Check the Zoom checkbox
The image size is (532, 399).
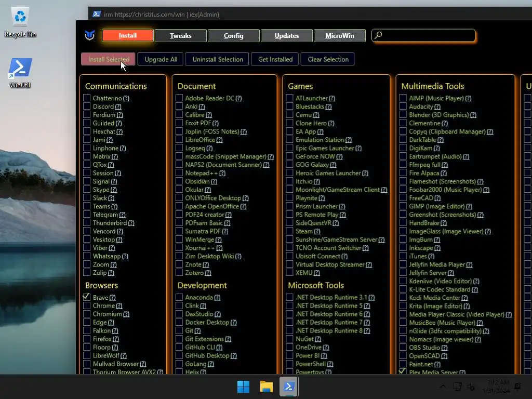click(87, 264)
